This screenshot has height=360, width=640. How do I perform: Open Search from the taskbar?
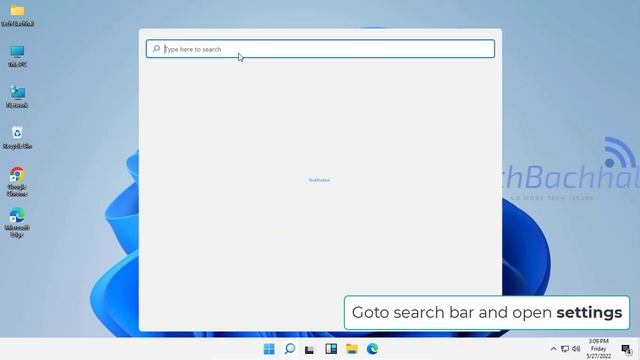click(290, 349)
